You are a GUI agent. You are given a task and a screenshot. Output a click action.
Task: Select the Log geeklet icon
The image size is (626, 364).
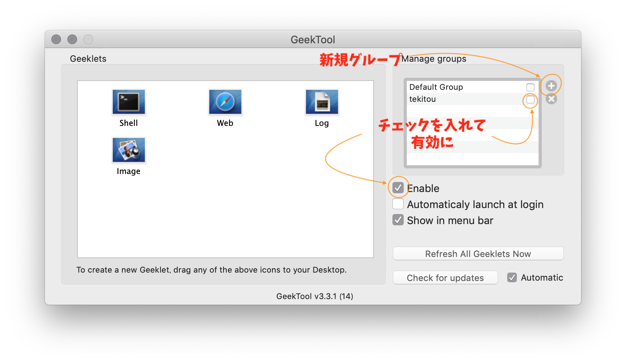[x=322, y=102]
